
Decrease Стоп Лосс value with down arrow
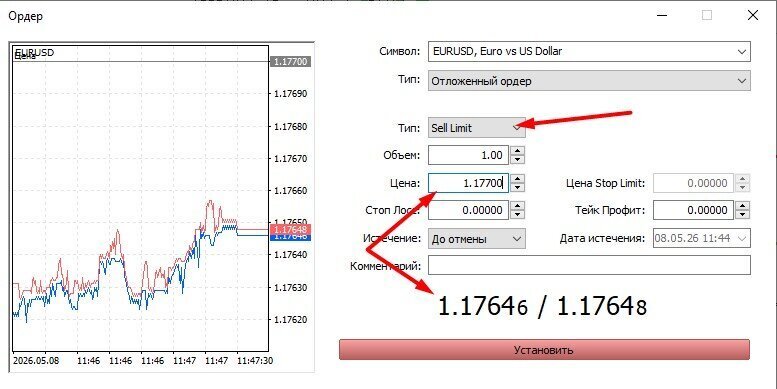(x=517, y=215)
